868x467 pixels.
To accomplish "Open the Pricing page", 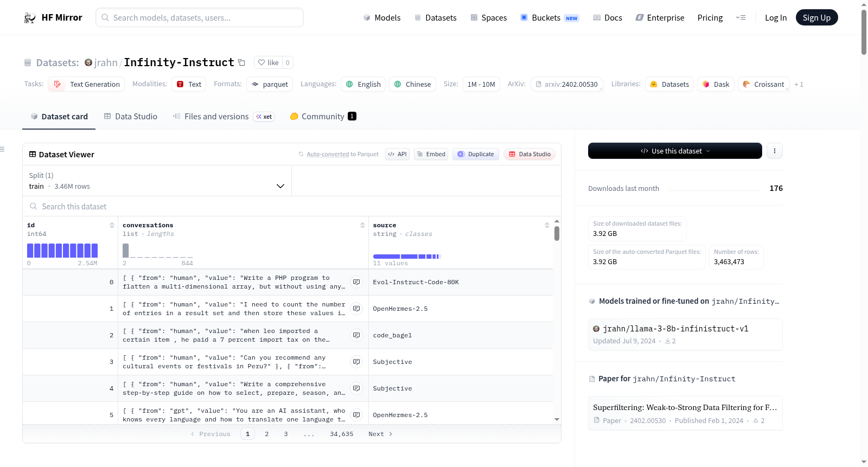I will pyautogui.click(x=710, y=17).
